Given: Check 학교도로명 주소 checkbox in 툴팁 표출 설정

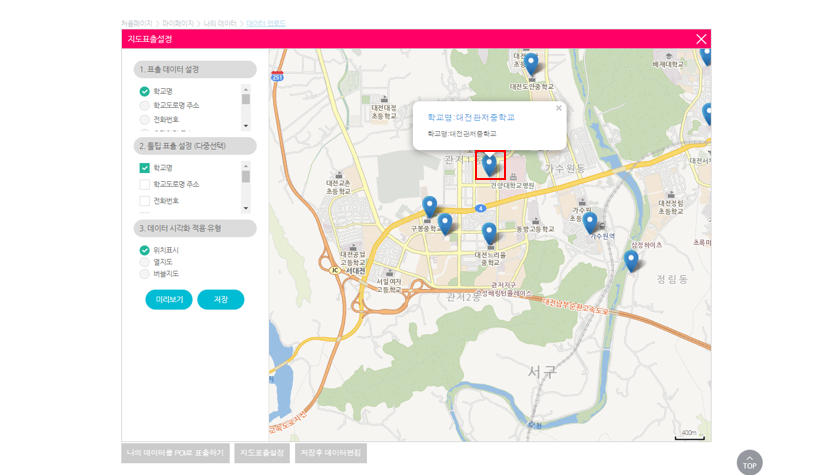Looking at the screenshot, I should [x=144, y=184].
